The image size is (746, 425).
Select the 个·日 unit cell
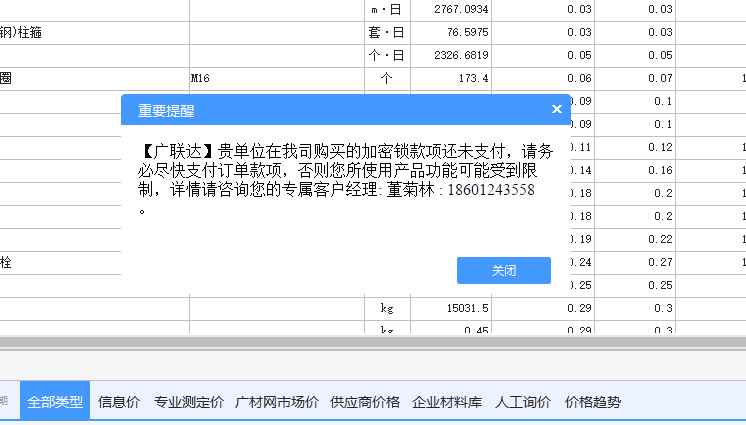[x=387, y=55]
